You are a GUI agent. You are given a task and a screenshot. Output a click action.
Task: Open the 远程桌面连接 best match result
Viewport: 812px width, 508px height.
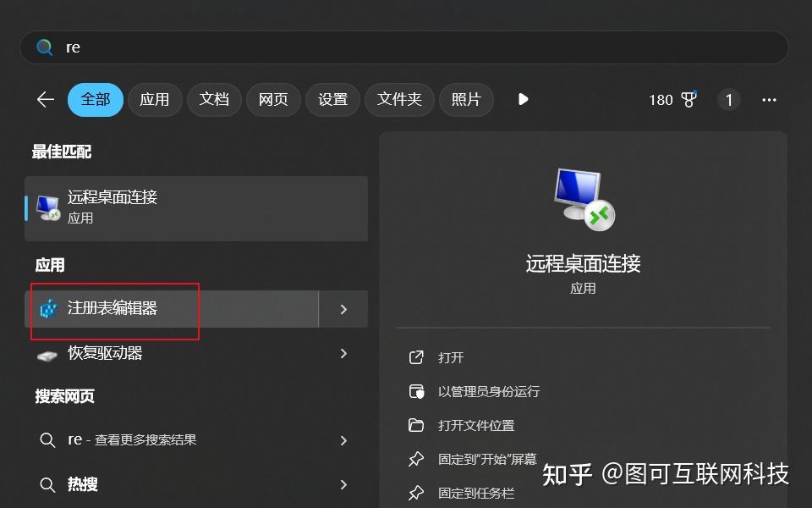pos(196,208)
